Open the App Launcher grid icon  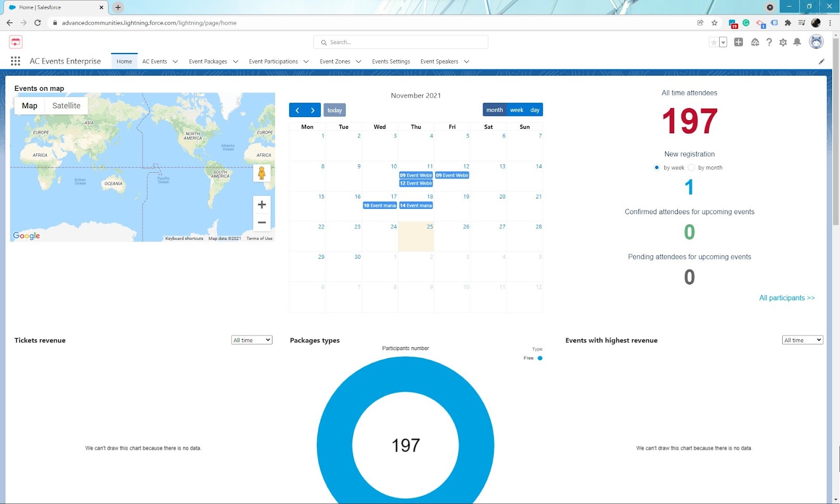[15, 61]
